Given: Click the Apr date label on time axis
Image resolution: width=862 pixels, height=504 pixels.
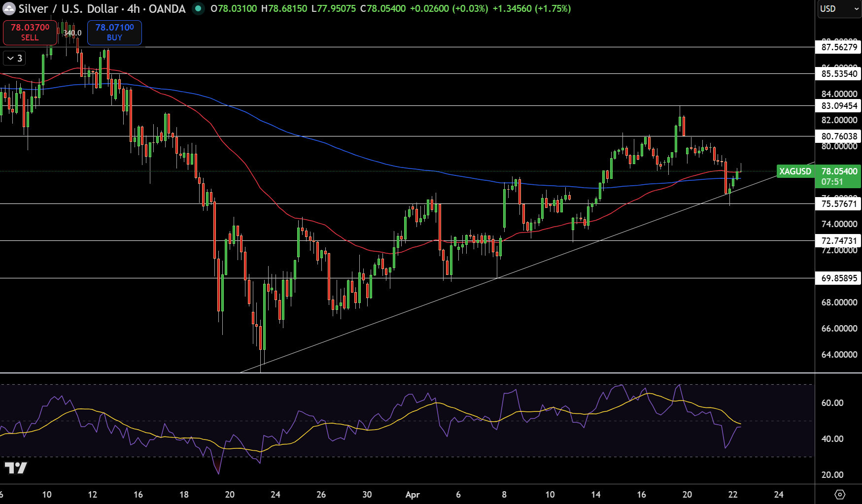Looking at the screenshot, I should (413, 495).
